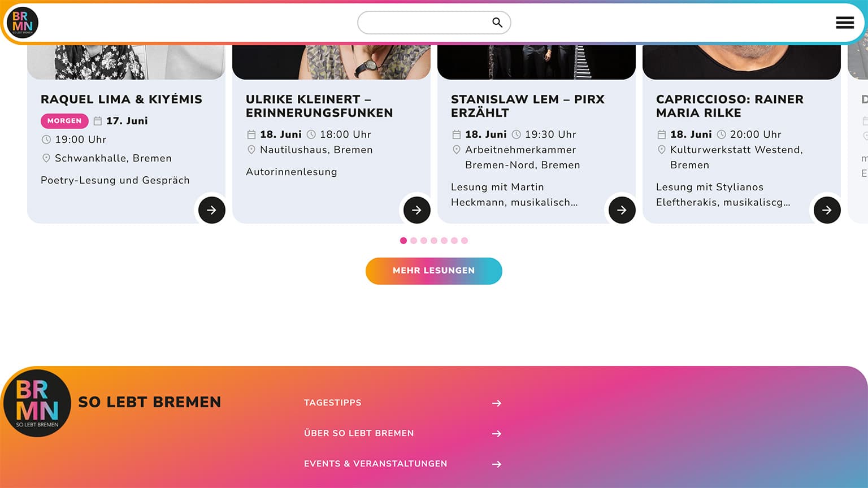This screenshot has height=488, width=868.
Task: Click clock icon beside 19:30 Uhr
Action: [517, 134]
